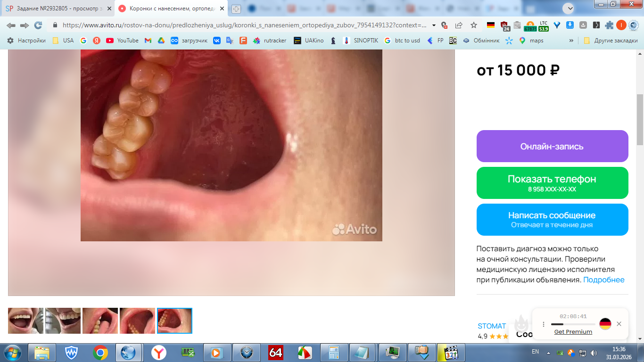
Task: Open the browser globe settings menu
Action: pos(634,25)
